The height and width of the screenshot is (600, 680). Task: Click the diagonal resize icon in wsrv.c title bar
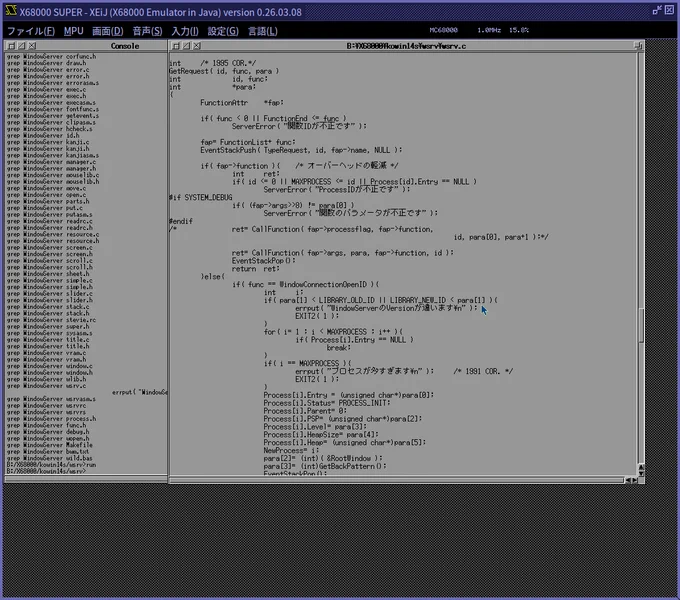[186, 46]
